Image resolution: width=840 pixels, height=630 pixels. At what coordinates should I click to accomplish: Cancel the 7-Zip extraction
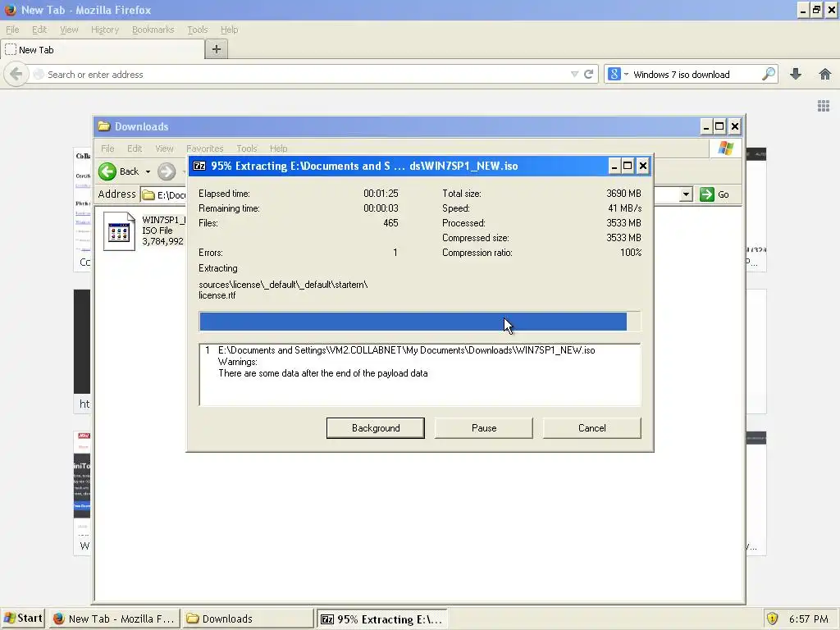pos(592,428)
